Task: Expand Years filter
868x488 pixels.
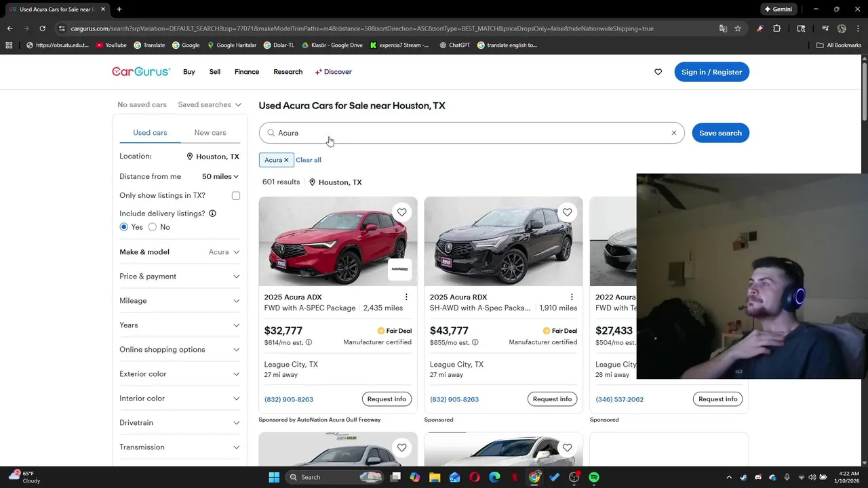Action: (180, 325)
